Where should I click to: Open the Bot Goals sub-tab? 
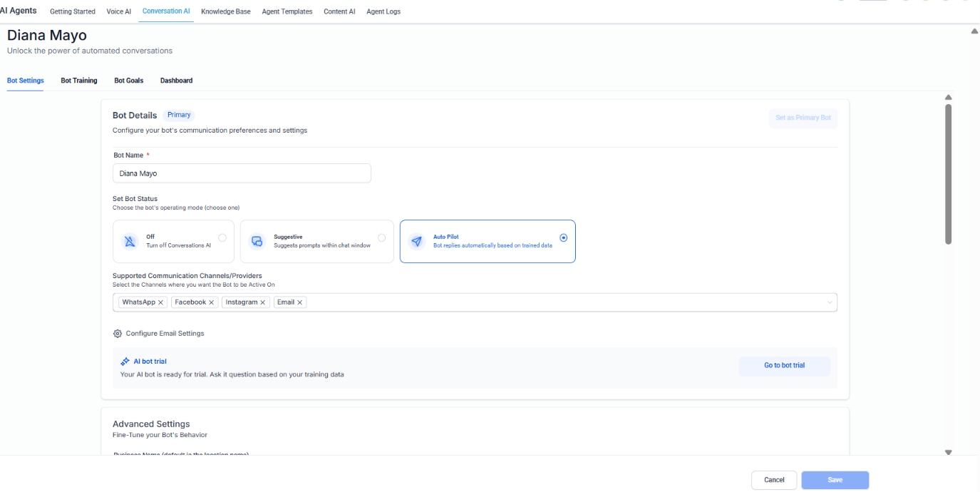click(129, 81)
